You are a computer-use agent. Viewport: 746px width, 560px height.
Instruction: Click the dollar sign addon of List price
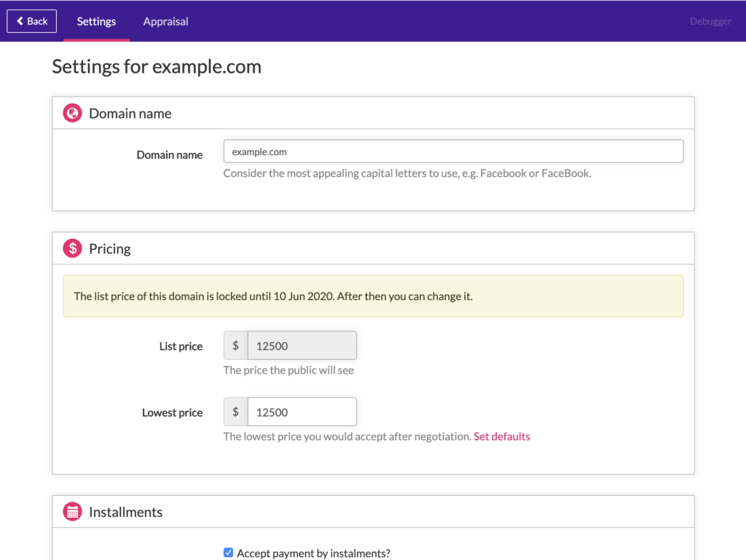235,346
